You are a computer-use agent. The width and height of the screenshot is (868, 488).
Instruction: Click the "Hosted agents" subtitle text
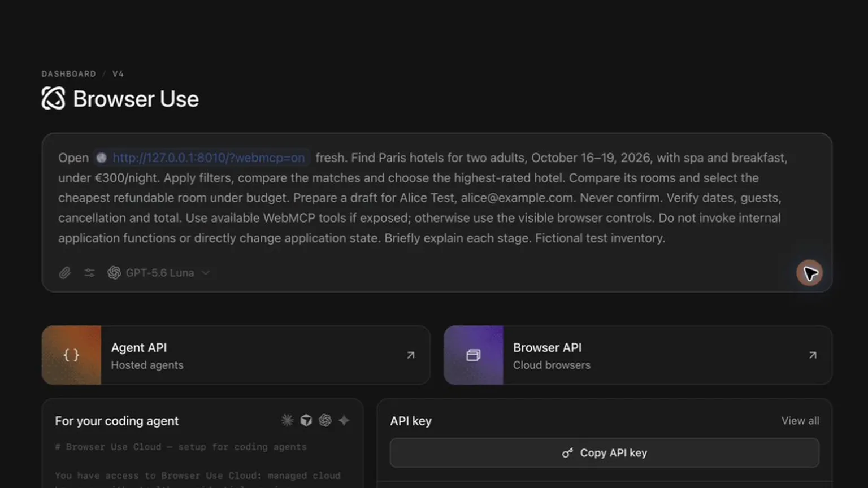coord(147,365)
